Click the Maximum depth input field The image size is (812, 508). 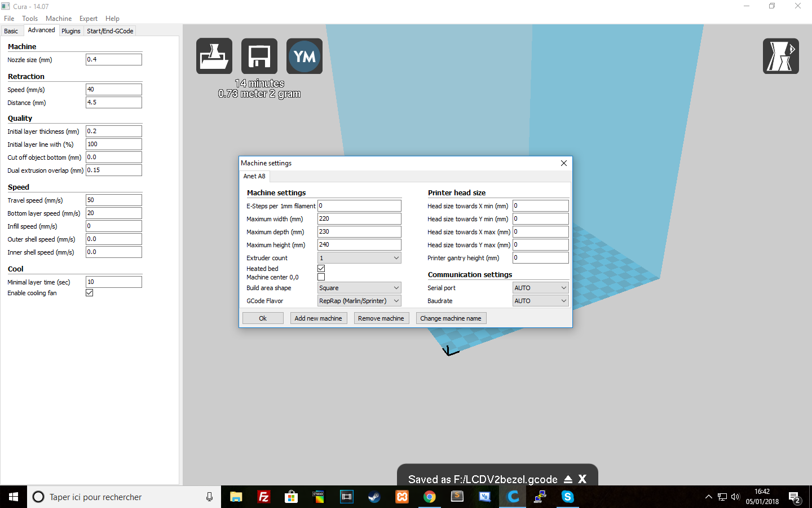coord(359,231)
